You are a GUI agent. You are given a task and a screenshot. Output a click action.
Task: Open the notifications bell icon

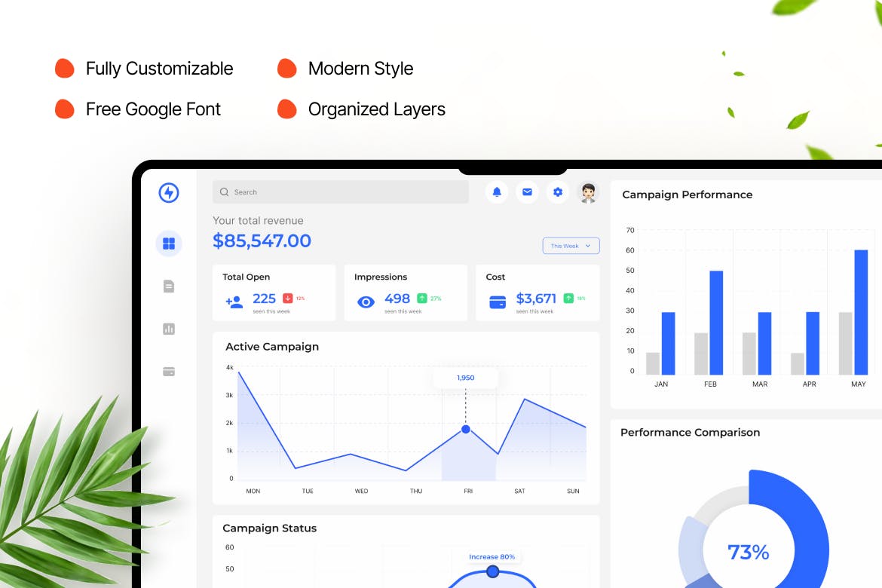(x=497, y=192)
